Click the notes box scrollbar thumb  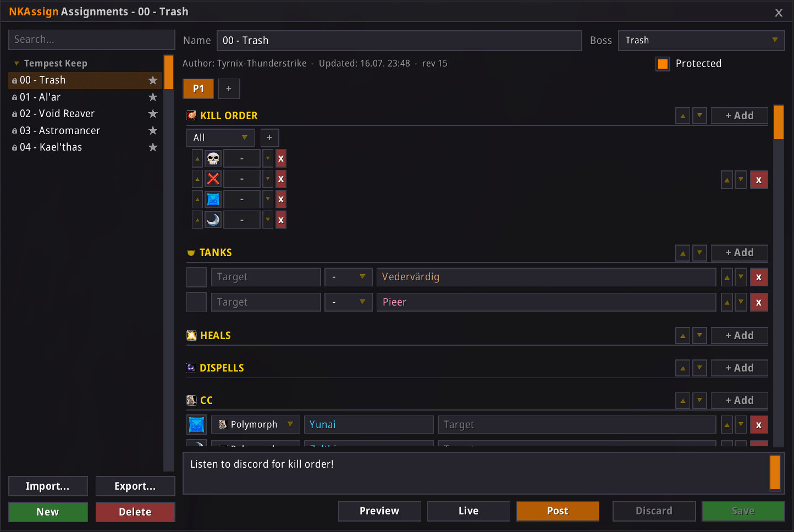click(775, 473)
